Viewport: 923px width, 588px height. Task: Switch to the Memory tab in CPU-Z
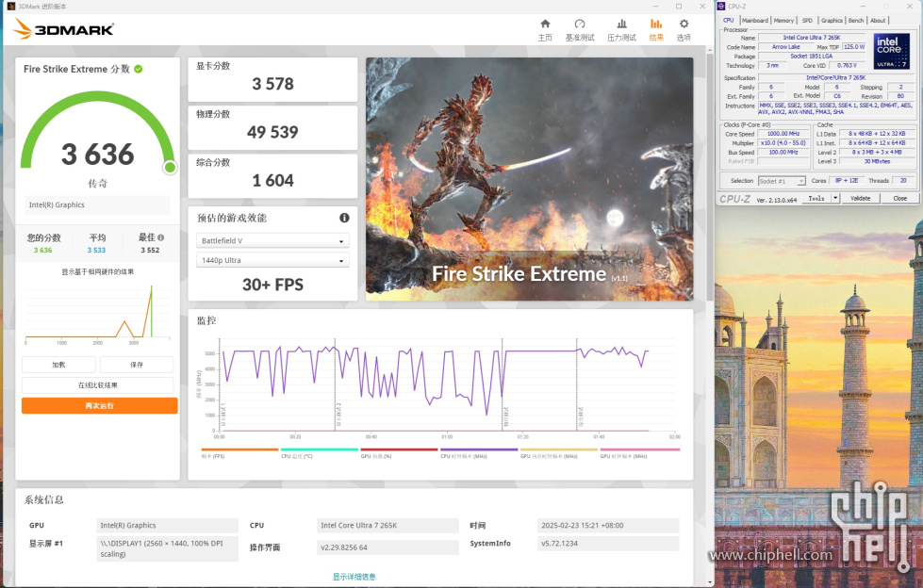click(x=783, y=20)
